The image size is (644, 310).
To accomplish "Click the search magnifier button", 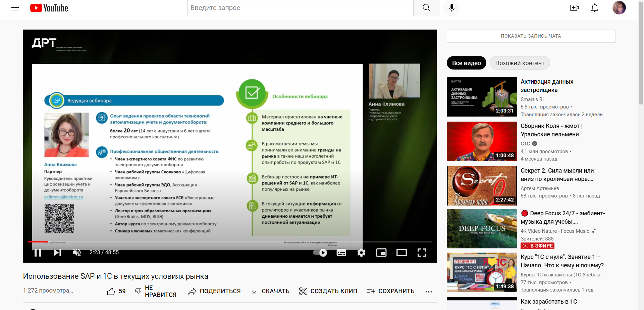I will pos(426,8).
